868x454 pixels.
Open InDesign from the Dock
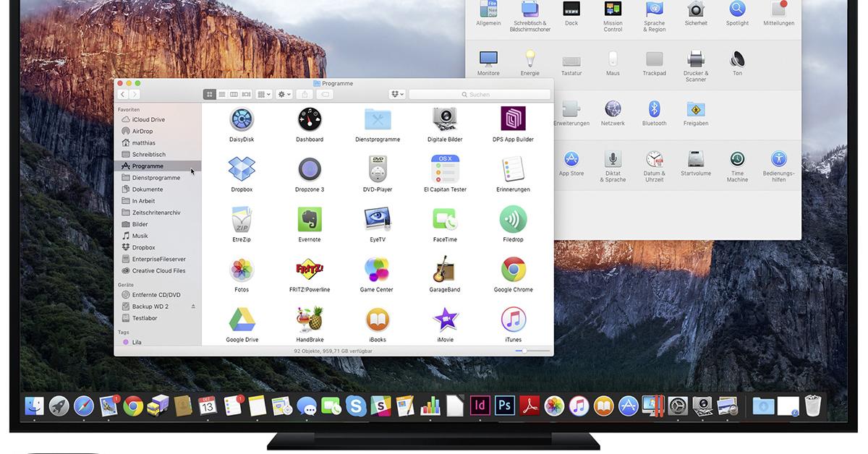[x=480, y=406]
